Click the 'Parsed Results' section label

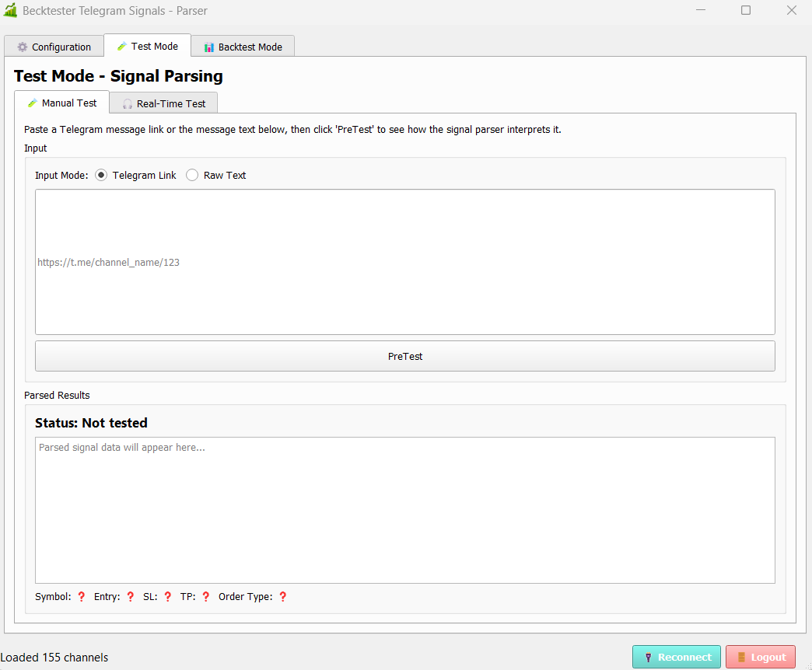57,396
